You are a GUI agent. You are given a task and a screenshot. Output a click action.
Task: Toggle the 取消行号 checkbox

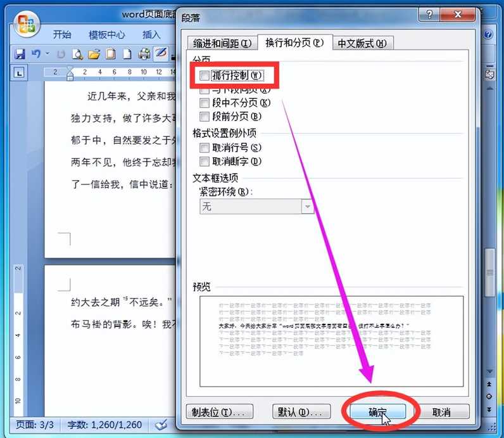click(x=205, y=148)
